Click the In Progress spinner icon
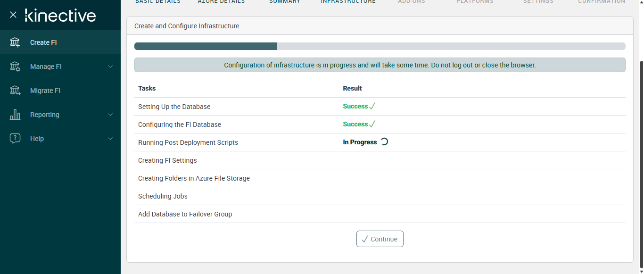 tap(384, 142)
